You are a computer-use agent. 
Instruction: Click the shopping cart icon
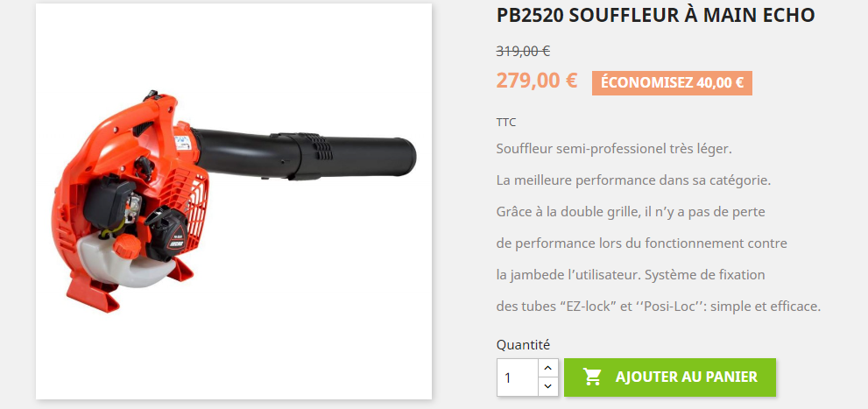coord(592,377)
